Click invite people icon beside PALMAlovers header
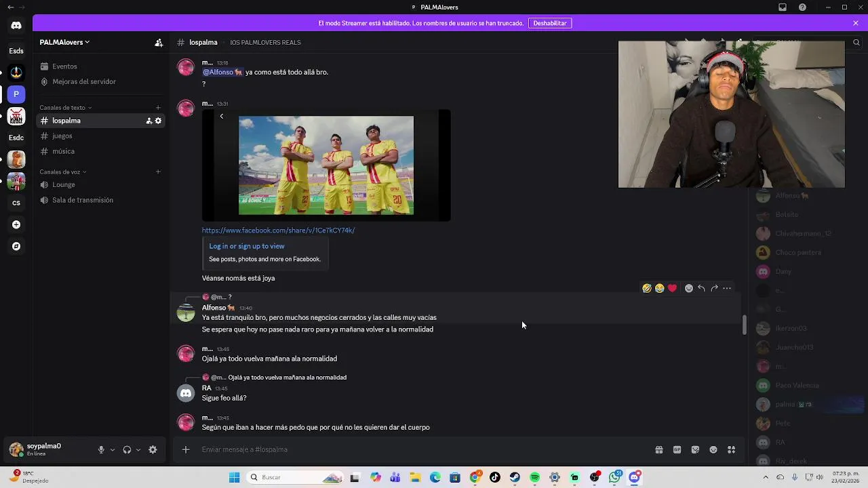This screenshot has width=868, height=488. click(159, 43)
